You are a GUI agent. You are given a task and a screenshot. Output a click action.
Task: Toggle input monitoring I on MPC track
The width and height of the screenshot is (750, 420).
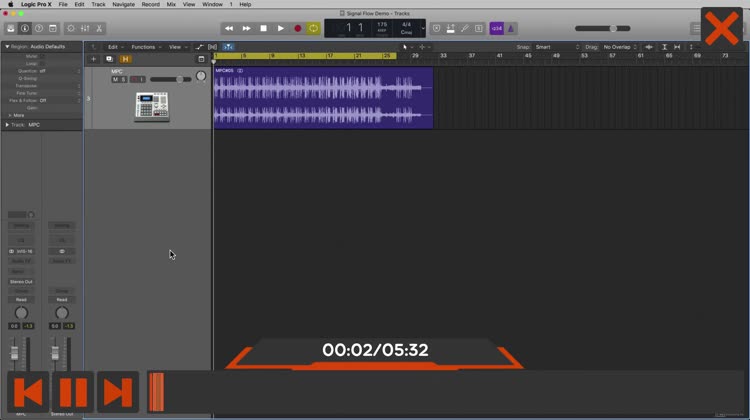click(142, 79)
